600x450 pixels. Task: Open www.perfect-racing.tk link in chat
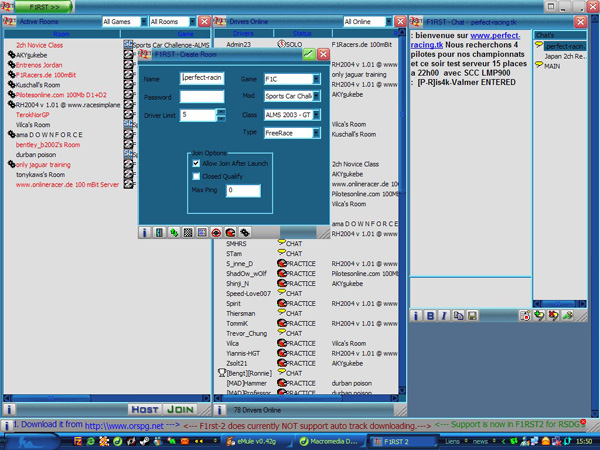pos(465,40)
